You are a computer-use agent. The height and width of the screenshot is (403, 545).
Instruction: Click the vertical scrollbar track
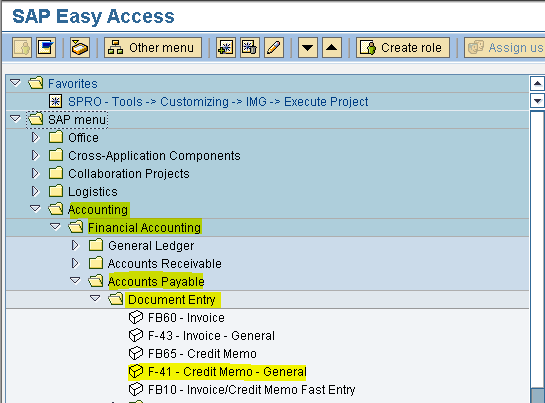pos(537,249)
